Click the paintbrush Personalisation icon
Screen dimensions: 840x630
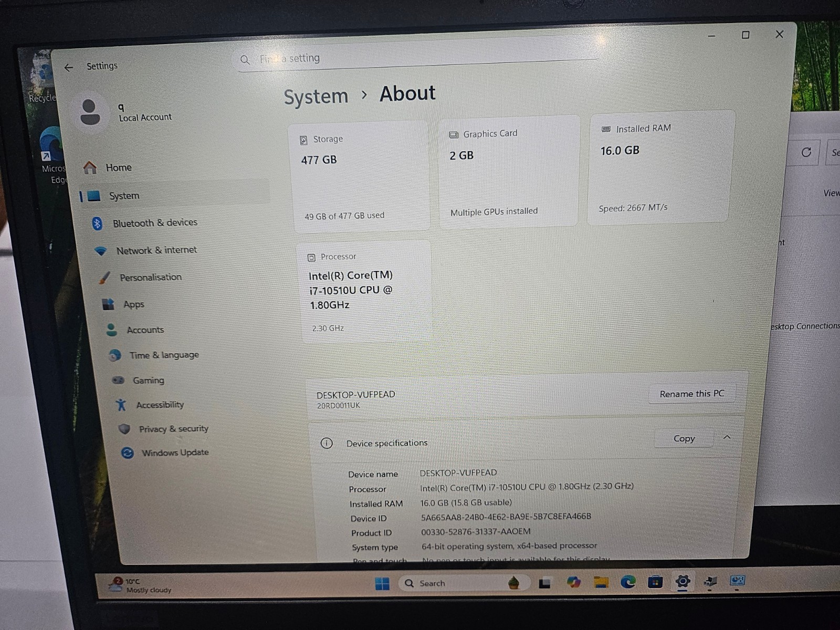(104, 278)
